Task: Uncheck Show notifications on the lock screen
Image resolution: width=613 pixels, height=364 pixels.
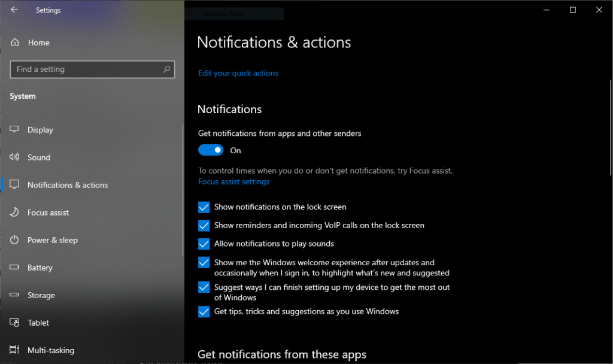Action: click(x=204, y=207)
